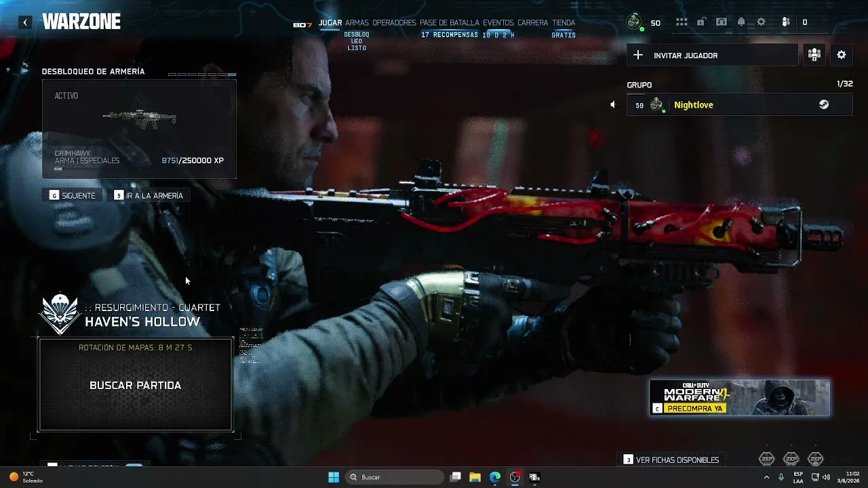Image resolution: width=868 pixels, height=488 pixels.
Task: Open group settings gear beside invite bar
Action: pyautogui.click(x=842, y=55)
